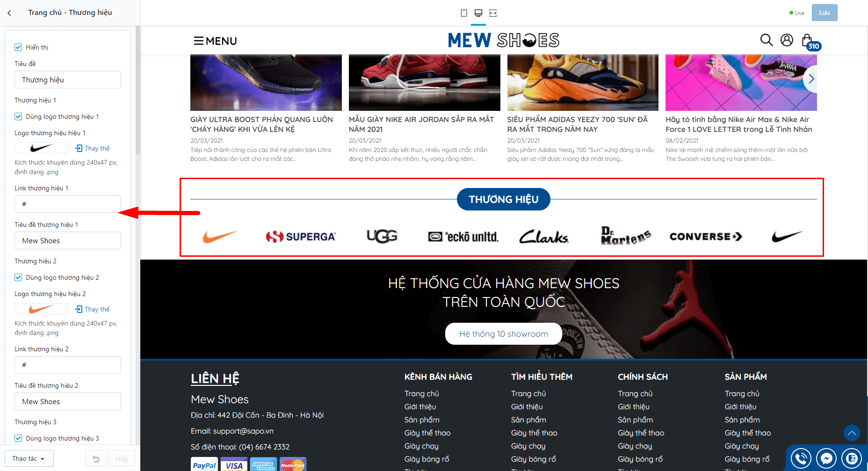Click the VISA payment icon

[x=234, y=464]
